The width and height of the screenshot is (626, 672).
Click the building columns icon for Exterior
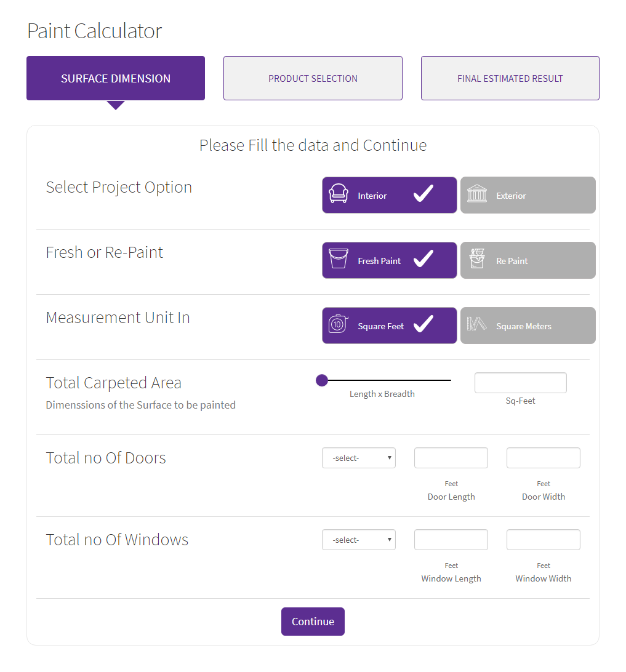pyautogui.click(x=477, y=194)
